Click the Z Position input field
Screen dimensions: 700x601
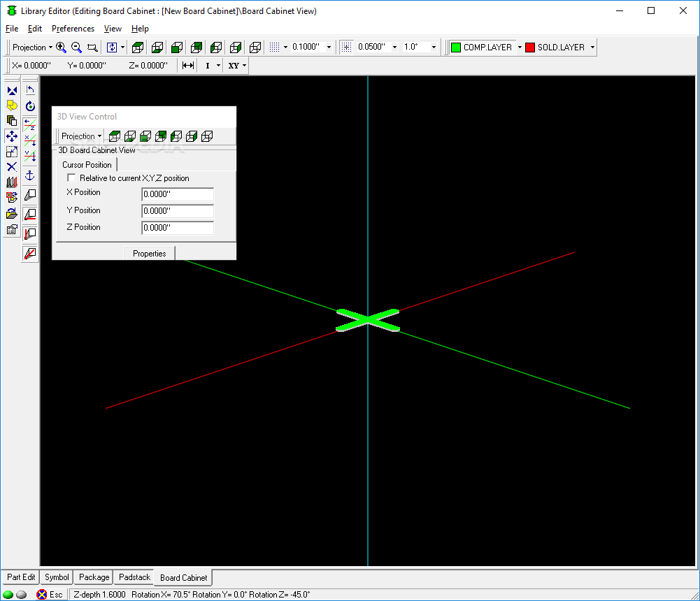tap(178, 228)
